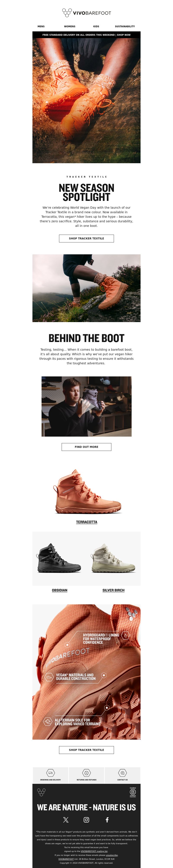173x868 pixels.
Task: Click the first Shop Tracker Textile button
Action: (x=86, y=238)
